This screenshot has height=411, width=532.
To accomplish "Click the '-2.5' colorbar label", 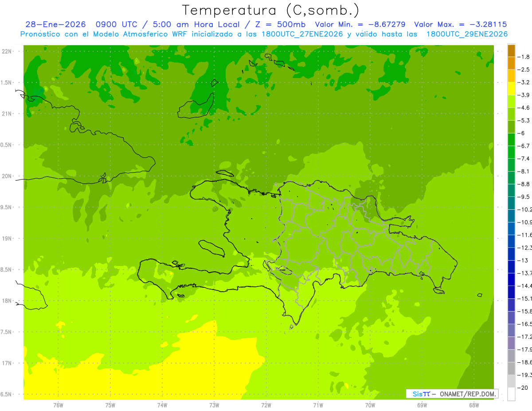I will tap(524, 70).
